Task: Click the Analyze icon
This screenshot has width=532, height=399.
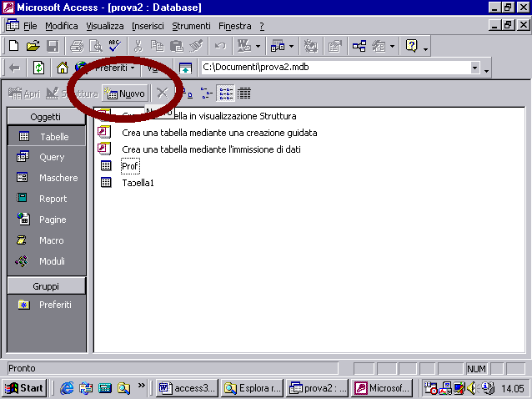Action: click(x=278, y=46)
